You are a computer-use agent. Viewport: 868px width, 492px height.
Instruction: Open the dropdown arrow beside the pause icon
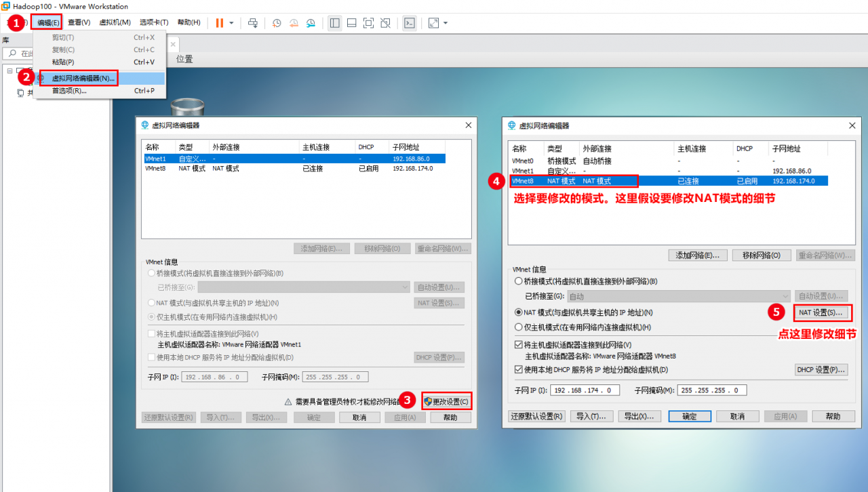click(231, 23)
